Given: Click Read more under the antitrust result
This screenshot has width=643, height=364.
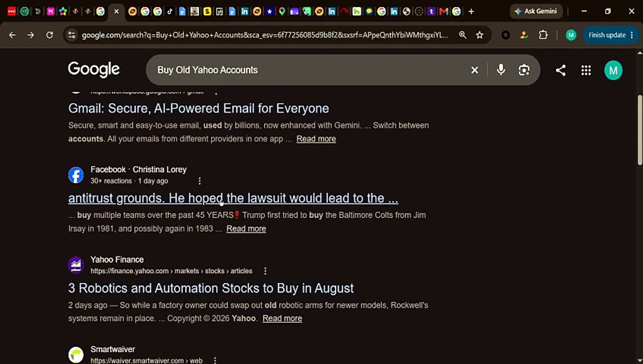Looking at the screenshot, I should [x=246, y=229].
